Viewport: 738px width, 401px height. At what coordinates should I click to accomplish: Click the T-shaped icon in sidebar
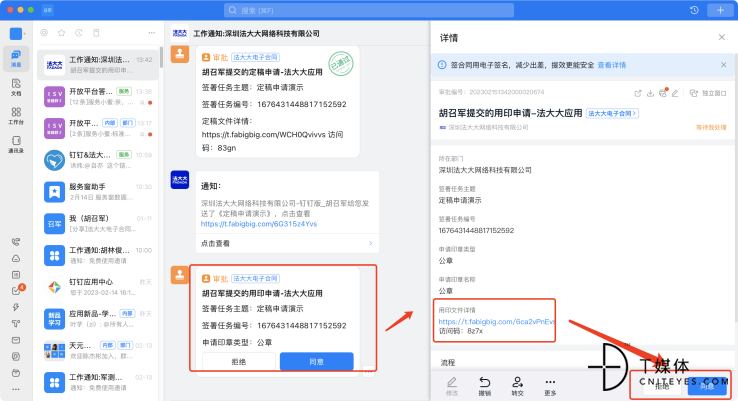click(x=16, y=323)
